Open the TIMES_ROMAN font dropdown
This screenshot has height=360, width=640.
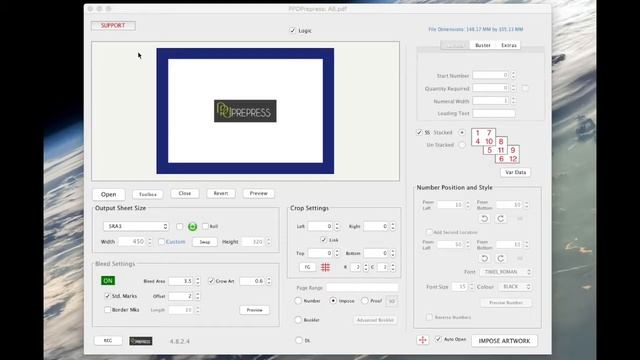[x=506, y=272]
